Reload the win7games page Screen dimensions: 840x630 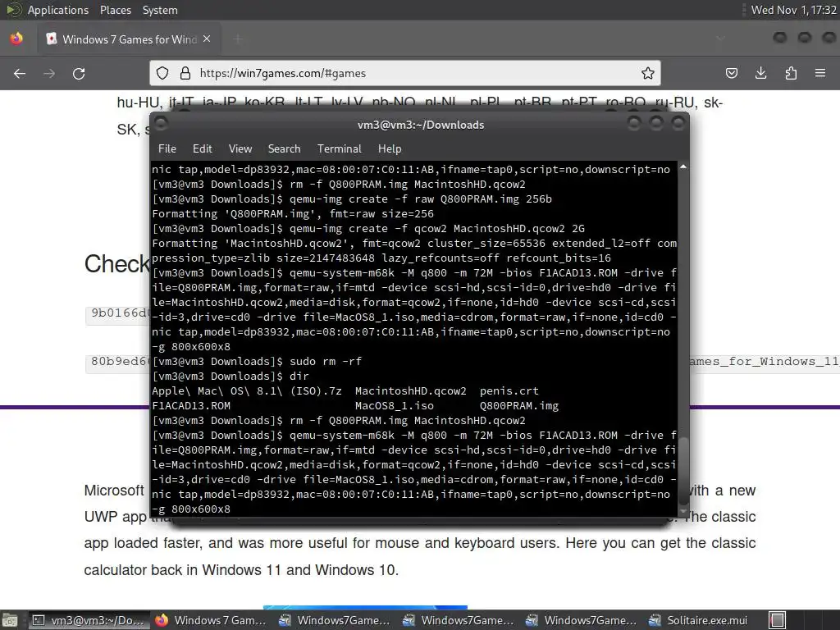point(79,73)
